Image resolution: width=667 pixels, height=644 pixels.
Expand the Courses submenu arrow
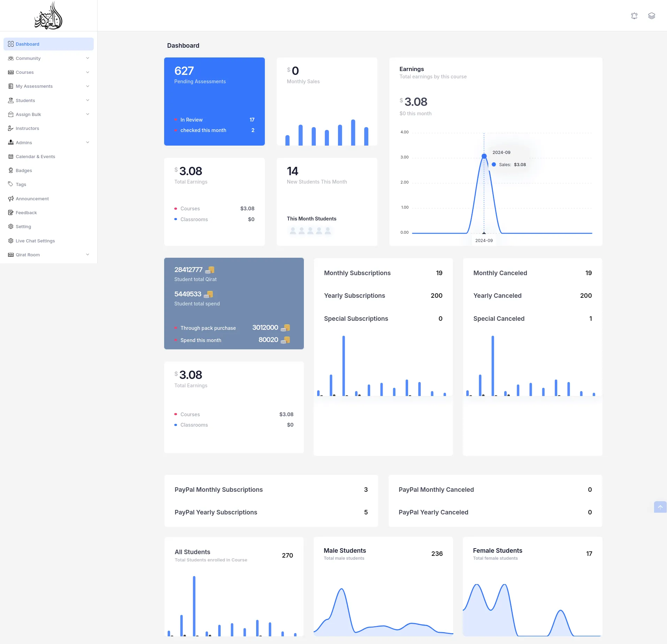87,72
